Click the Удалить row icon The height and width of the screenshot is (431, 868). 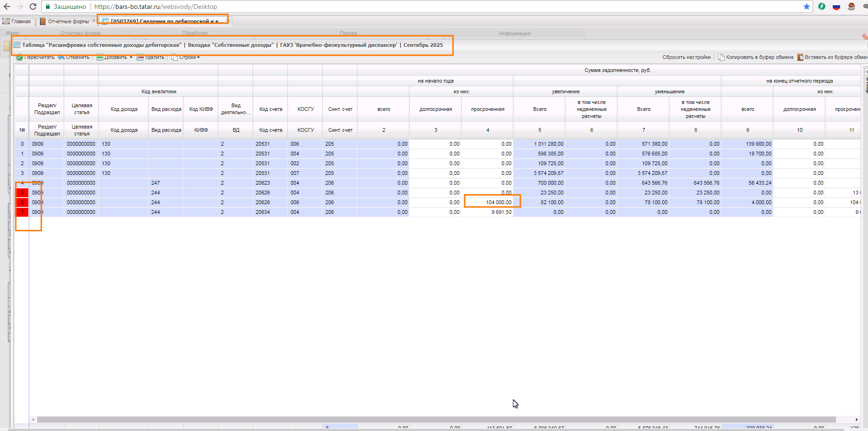pos(140,58)
